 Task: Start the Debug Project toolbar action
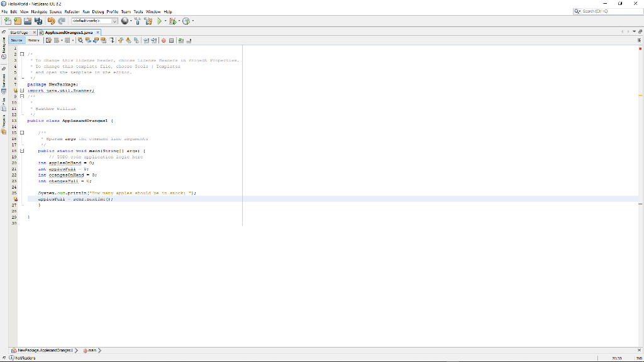(x=174, y=21)
